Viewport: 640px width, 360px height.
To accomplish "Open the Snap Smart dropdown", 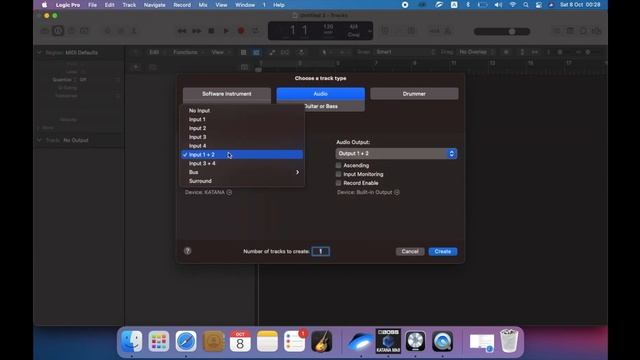I will pos(406,52).
